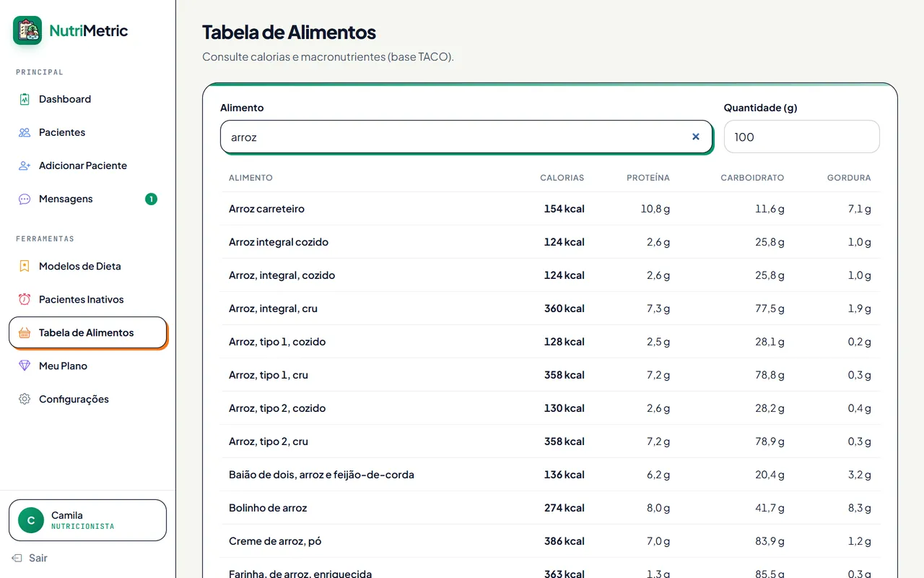
Task: Focus the Alimento search input
Action: click(x=466, y=137)
